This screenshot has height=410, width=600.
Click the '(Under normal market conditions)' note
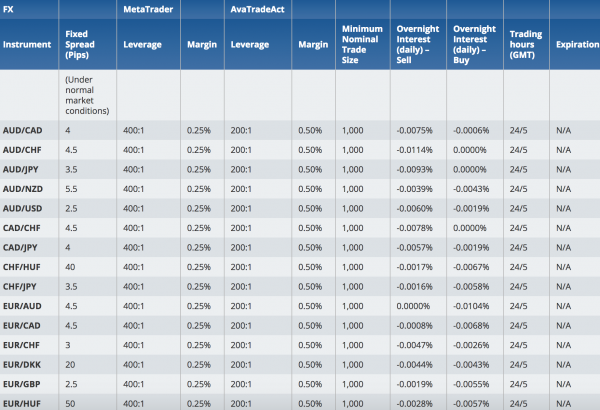pos(87,95)
